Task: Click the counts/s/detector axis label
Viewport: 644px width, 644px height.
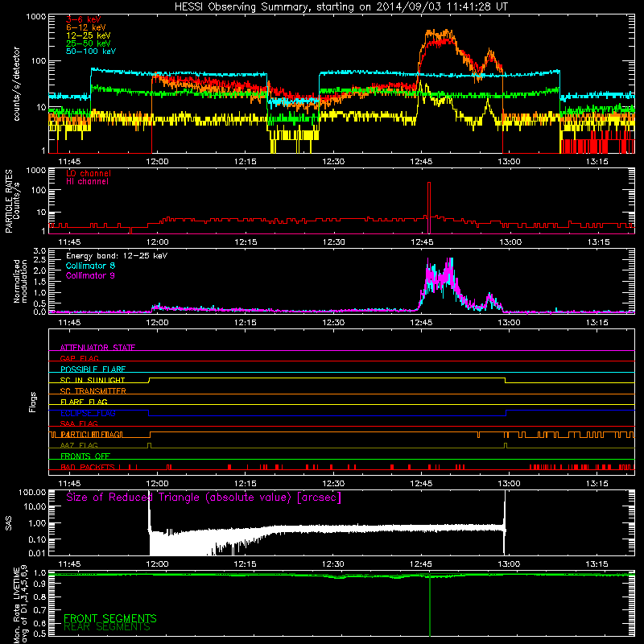Action: click(x=16, y=84)
